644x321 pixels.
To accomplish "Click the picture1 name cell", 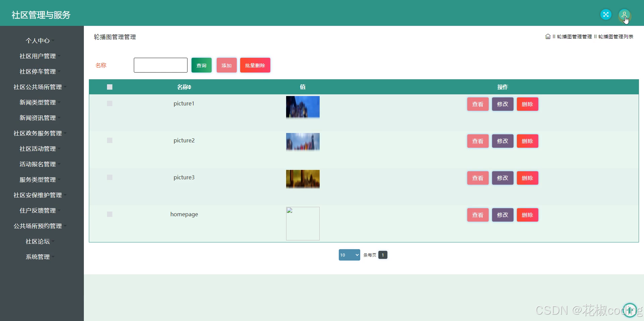I will 184,103.
